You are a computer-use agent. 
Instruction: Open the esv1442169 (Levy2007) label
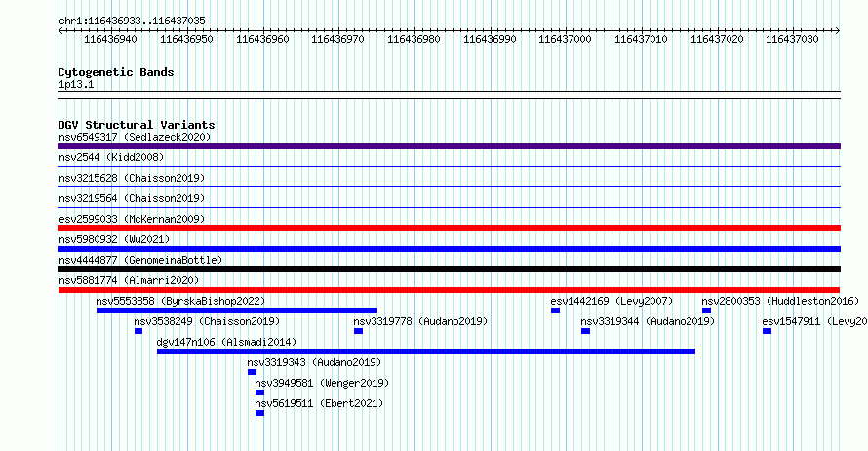point(612,301)
